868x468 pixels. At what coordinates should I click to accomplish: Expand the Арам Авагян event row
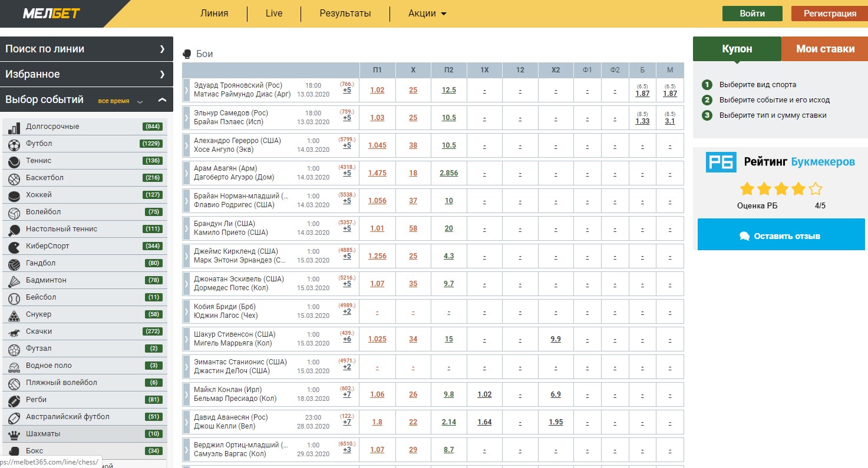187,173
